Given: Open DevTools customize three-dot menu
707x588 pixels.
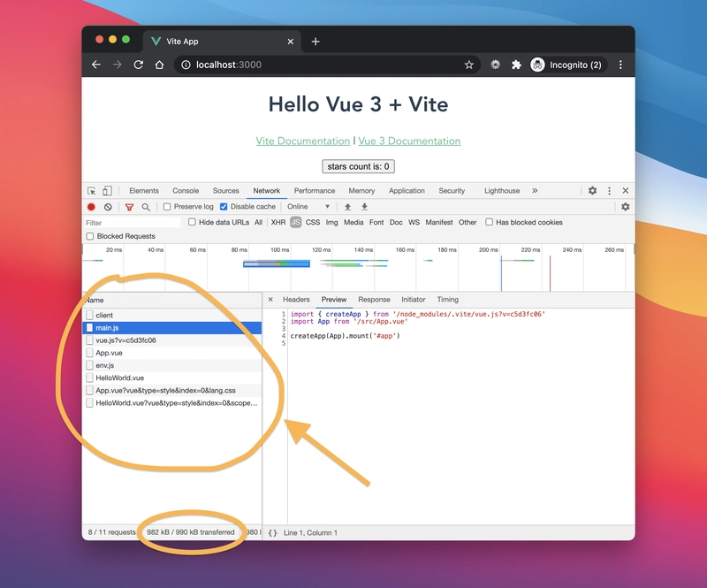Looking at the screenshot, I should click(x=609, y=190).
